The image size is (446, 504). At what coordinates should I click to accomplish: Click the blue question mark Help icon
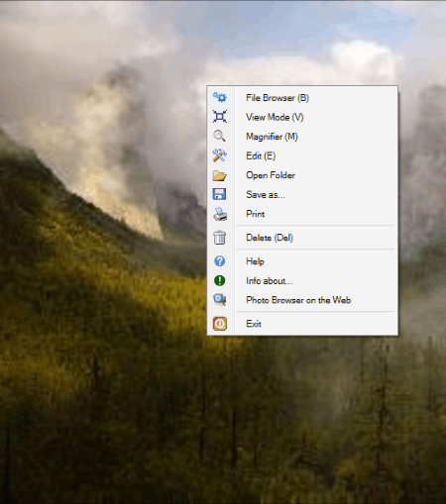(x=220, y=261)
